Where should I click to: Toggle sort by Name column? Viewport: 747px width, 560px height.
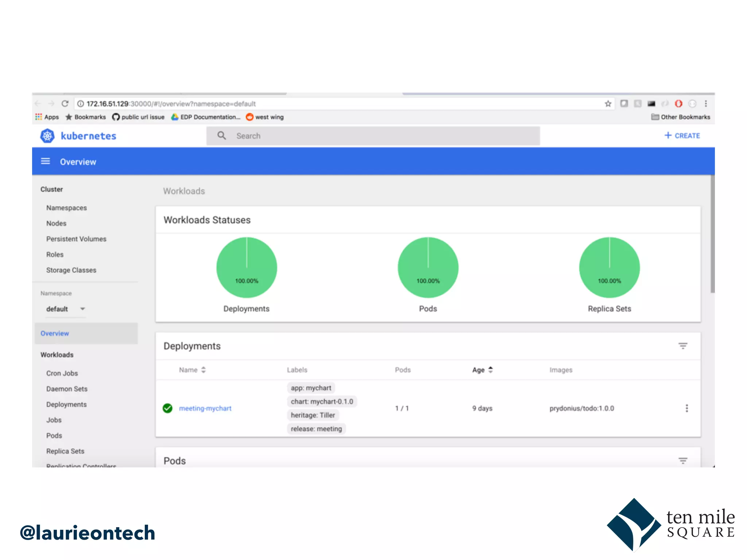(x=192, y=370)
